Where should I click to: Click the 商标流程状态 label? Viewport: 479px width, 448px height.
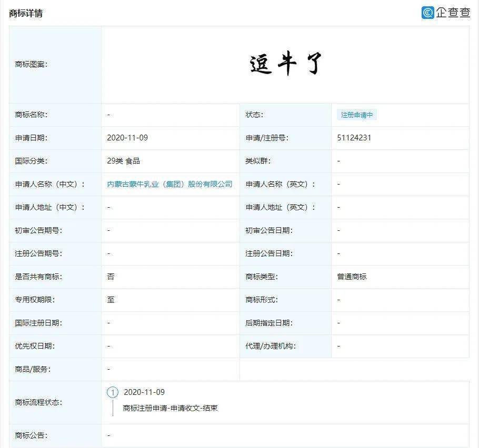tap(38, 403)
